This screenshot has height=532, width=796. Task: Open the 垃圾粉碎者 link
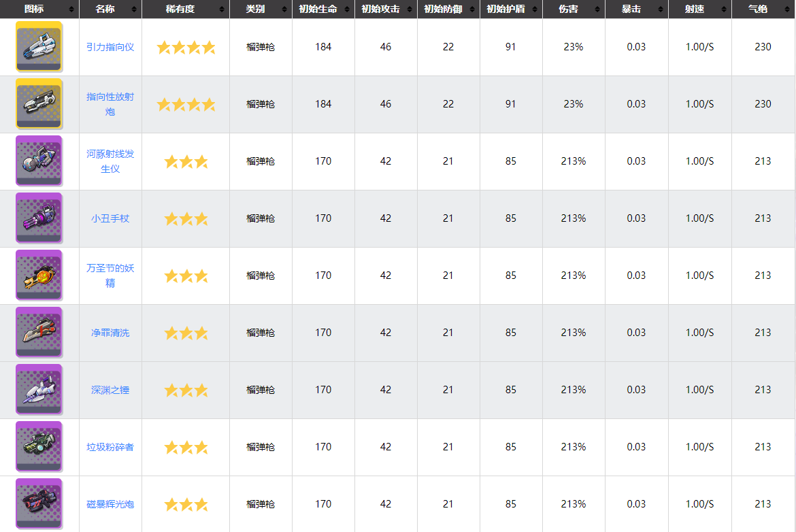(110, 447)
